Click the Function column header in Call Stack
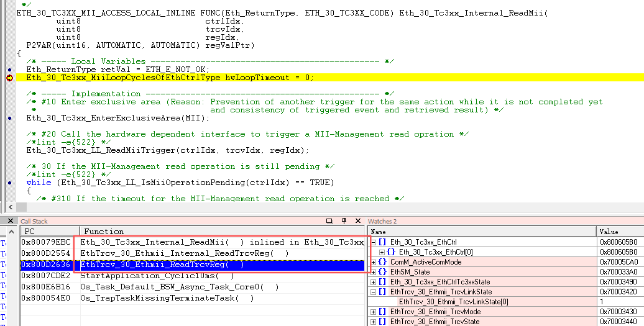Screen dimensions: 644x326 point(222,231)
